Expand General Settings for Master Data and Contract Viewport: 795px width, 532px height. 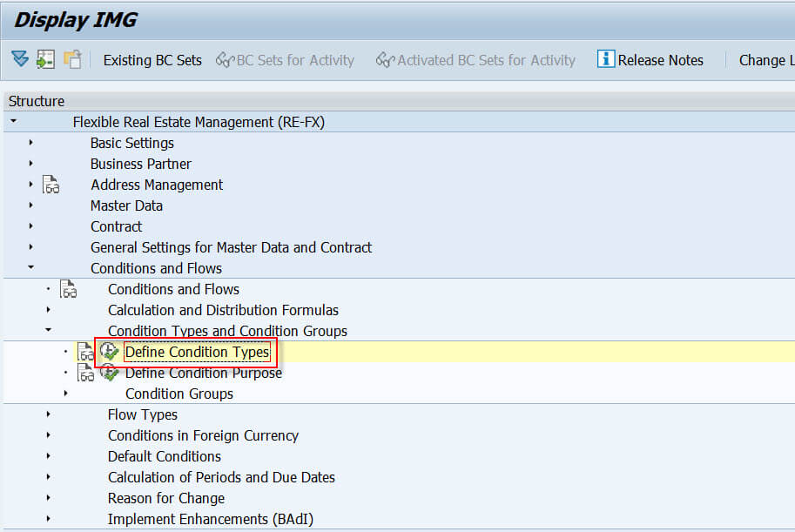click(31, 247)
